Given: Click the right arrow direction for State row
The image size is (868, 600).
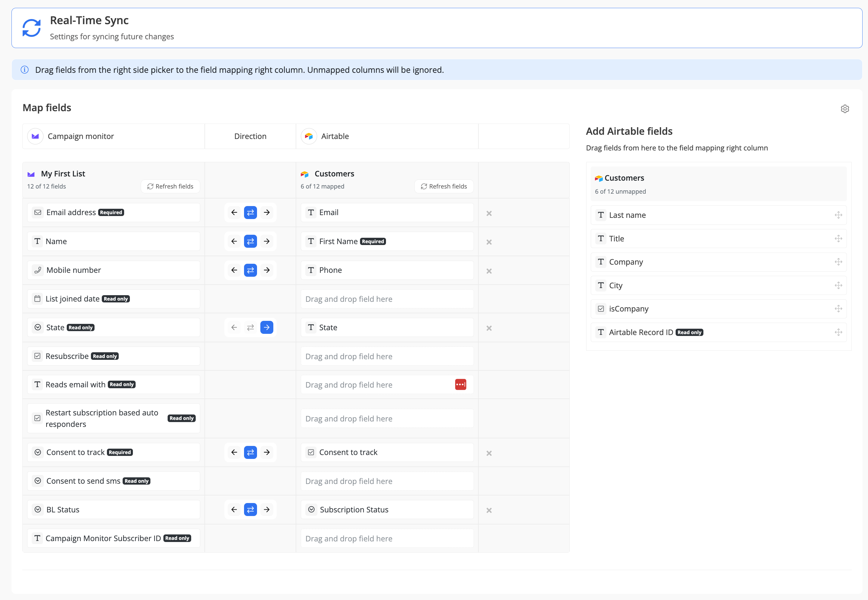Looking at the screenshot, I should (267, 327).
